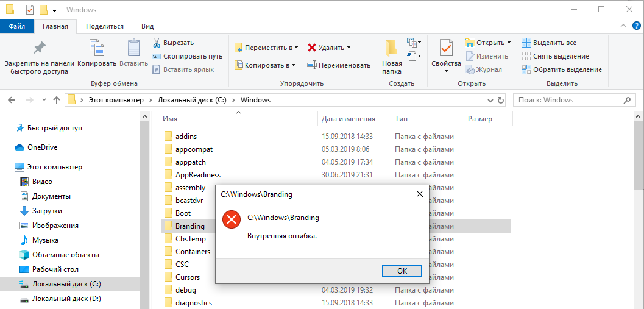This screenshot has height=309, width=644.
Task: Select the addins folder row
Action: [335, 137]
